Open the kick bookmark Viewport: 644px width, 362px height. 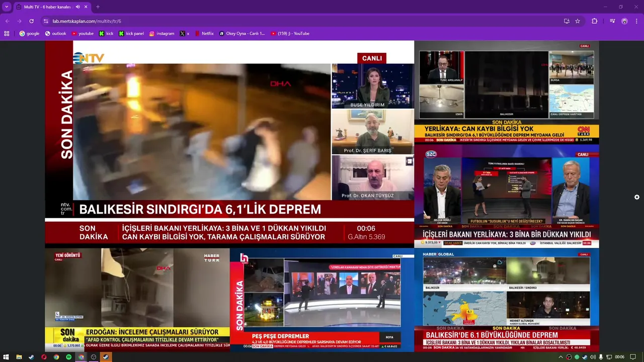[106, 34]
